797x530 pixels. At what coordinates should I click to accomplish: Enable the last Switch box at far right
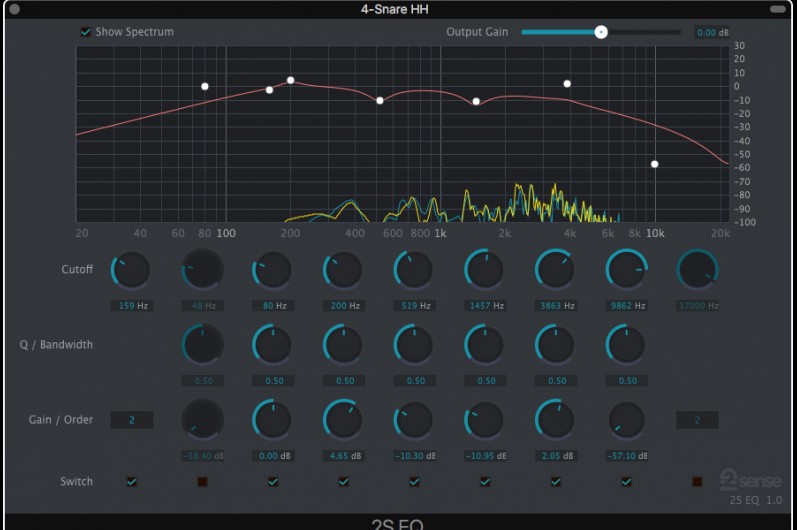coord(697,482)
